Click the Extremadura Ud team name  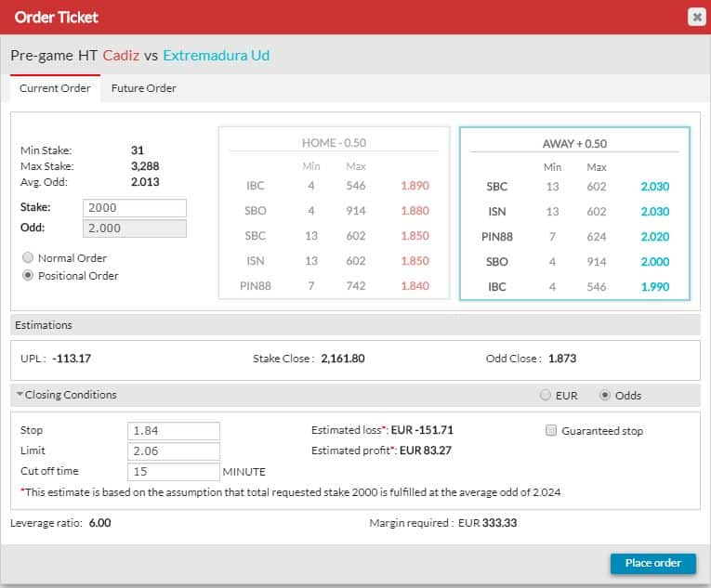[217, 56]
